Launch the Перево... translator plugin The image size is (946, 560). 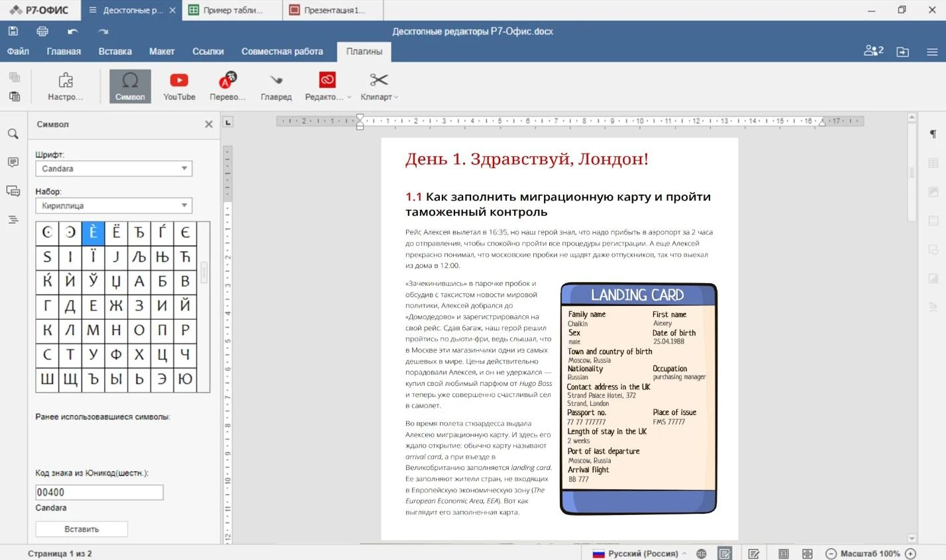tap(227, 86)
